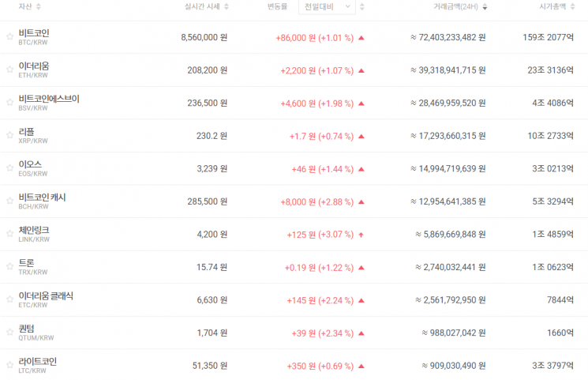Click the +2,200 원 (+1.07 %) change
The width and height of the screenshot is (588, 380).
point(316,70)
